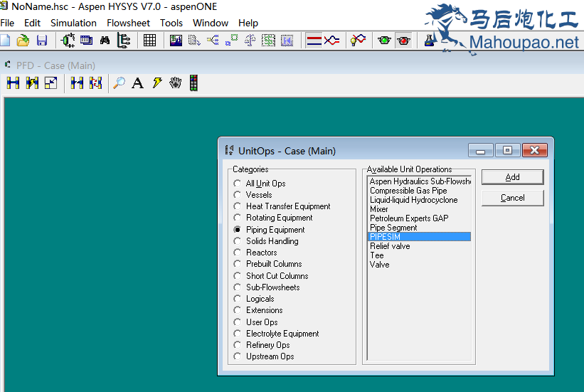Select the magnifier zoom tool in PFD toolbar
584x392 pixels.
point(120,83)
